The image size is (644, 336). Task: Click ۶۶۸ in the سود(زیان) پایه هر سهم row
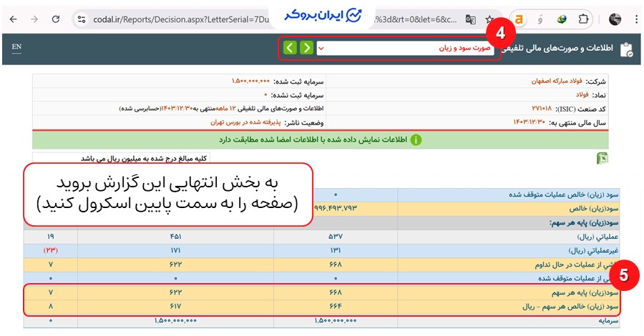point(336,292)
